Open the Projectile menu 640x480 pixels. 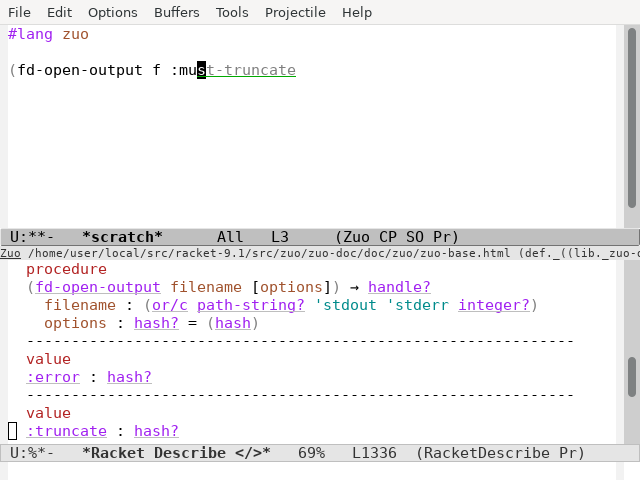tap(295, 12)
